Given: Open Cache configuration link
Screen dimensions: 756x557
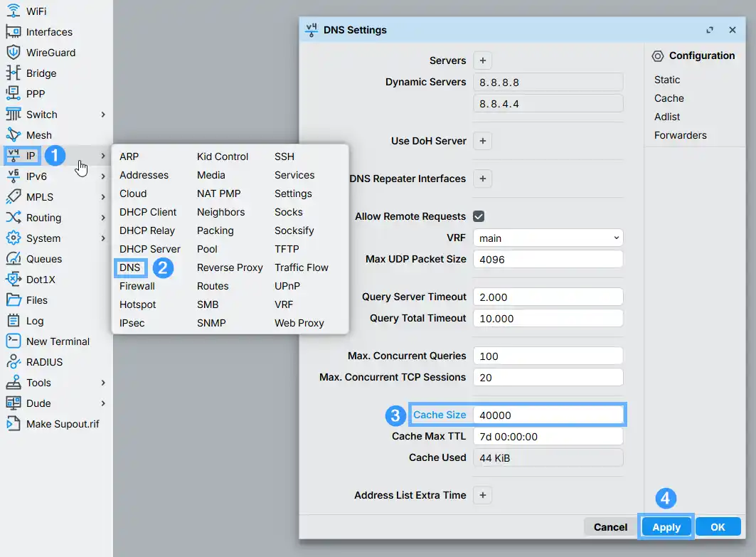Looking at the screenshot, I should tap(669, 98).
